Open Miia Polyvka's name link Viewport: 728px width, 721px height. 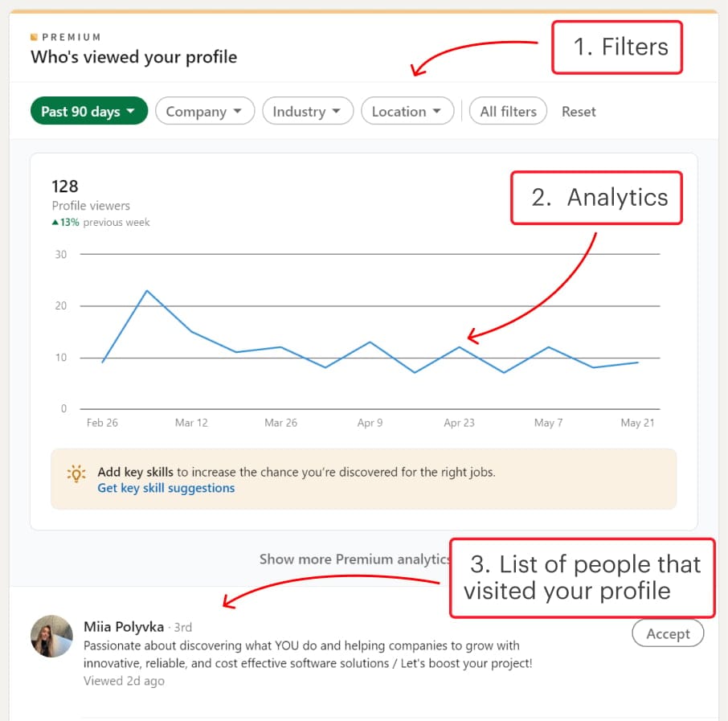point(124,627)
